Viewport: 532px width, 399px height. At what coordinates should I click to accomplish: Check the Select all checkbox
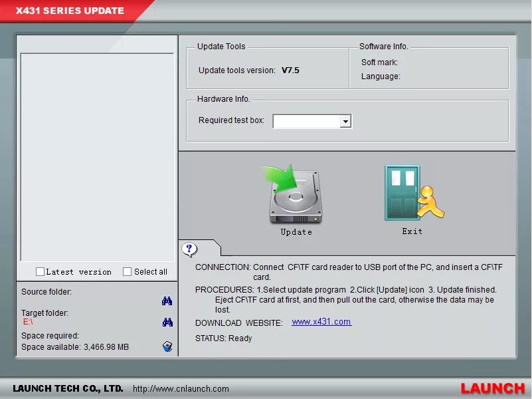(126, 271)
